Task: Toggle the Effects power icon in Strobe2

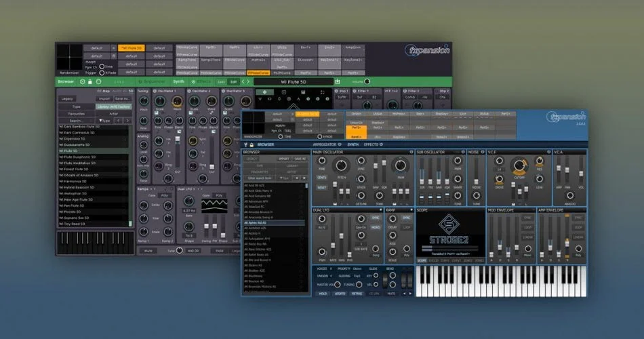Action: point(381,144)
